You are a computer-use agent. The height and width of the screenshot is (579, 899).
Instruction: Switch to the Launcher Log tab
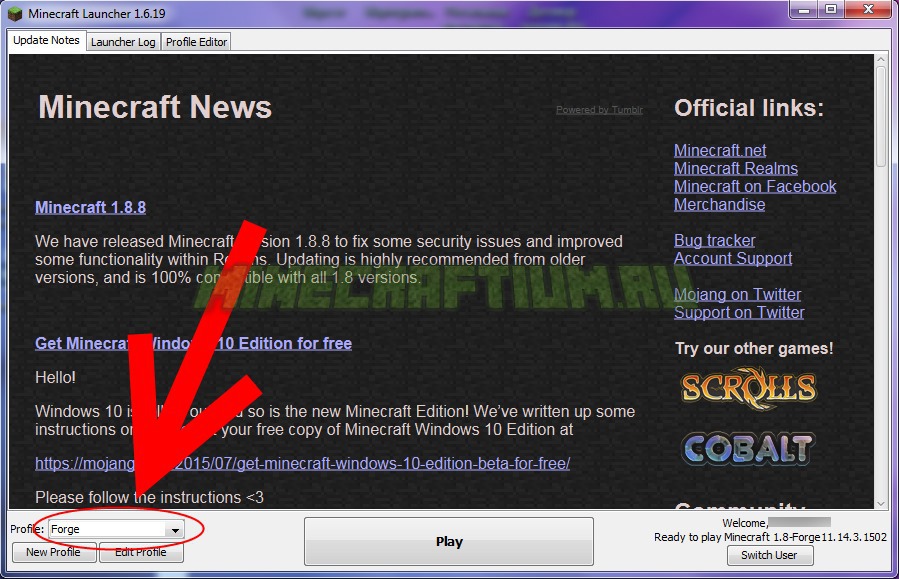click(123, 42)
